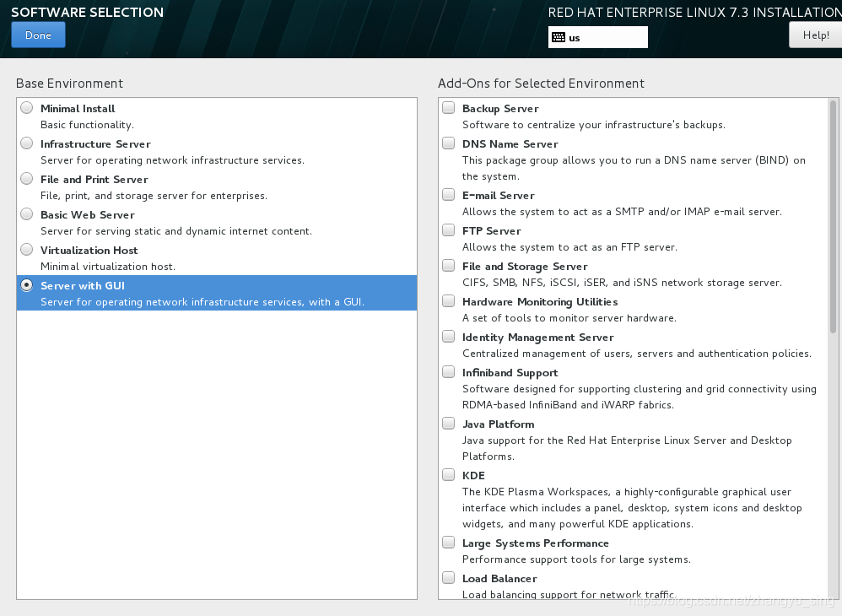Click the blue Done button

(x=38, y=35)
